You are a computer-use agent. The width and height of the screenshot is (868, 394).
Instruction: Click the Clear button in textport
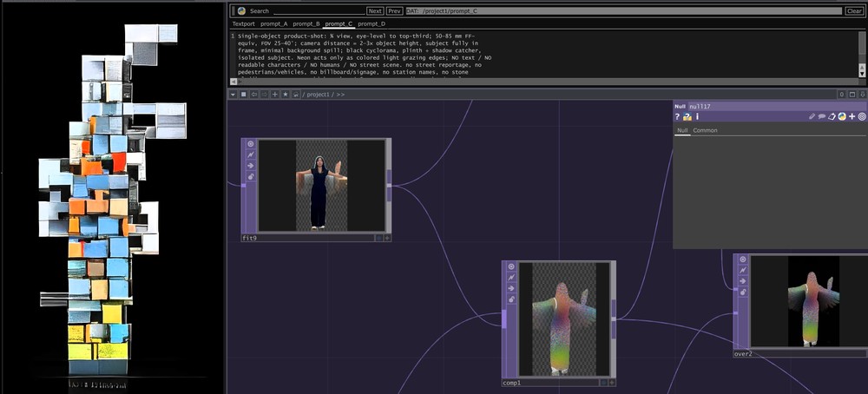[853, 11]
